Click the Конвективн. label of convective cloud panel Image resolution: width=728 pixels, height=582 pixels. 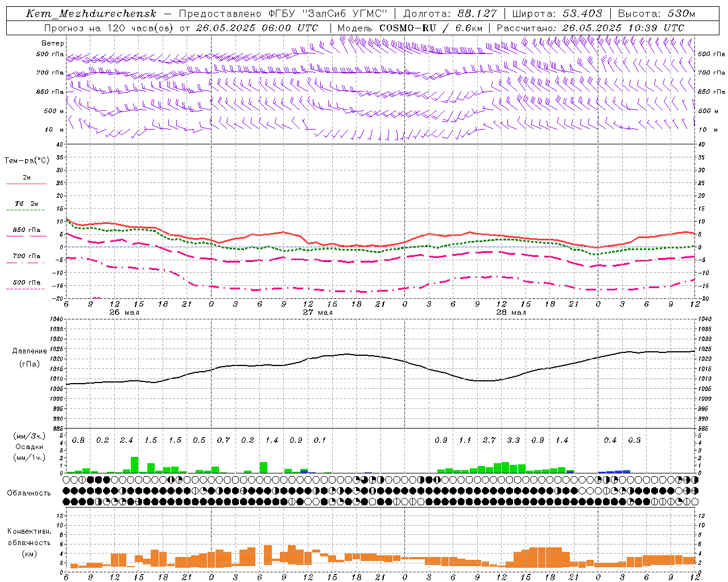[30, 531]
